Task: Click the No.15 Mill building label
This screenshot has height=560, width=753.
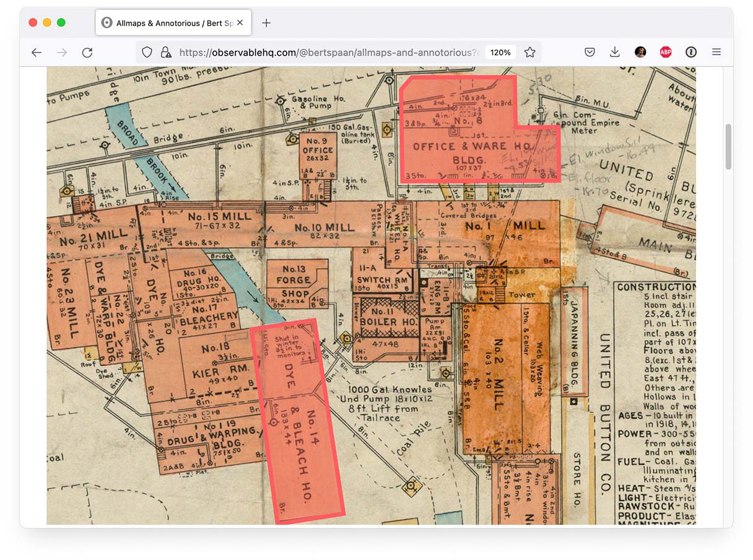Action: click(x=220, y=217)
